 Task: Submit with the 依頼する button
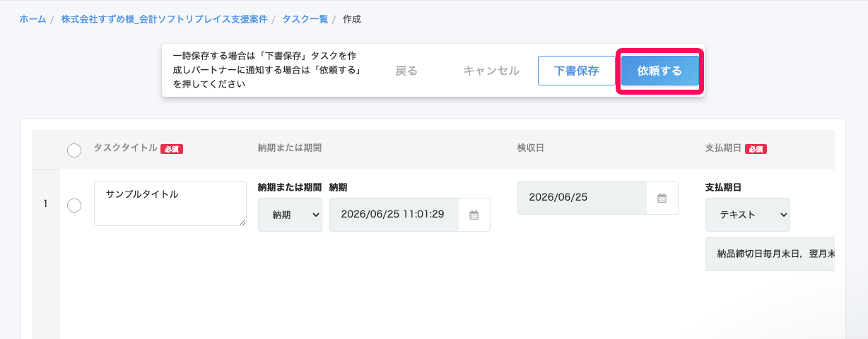click(x=659, y=71)
